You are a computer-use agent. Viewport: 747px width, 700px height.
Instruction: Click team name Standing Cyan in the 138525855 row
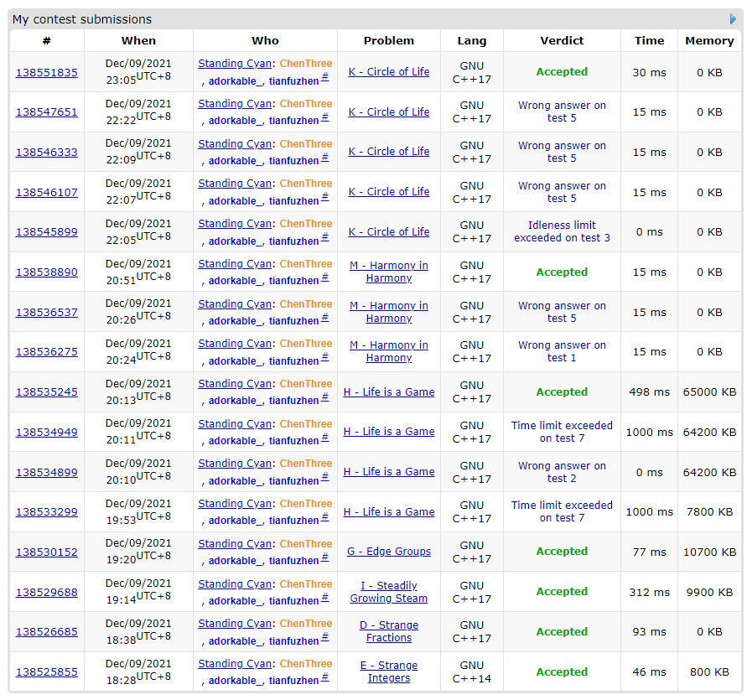[x=235, y=664]
